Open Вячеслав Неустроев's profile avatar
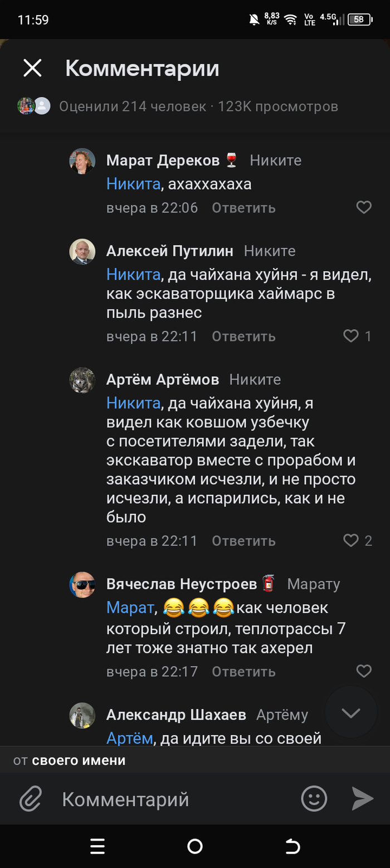This screenshot has height=868, width=390. coord(82,585)
